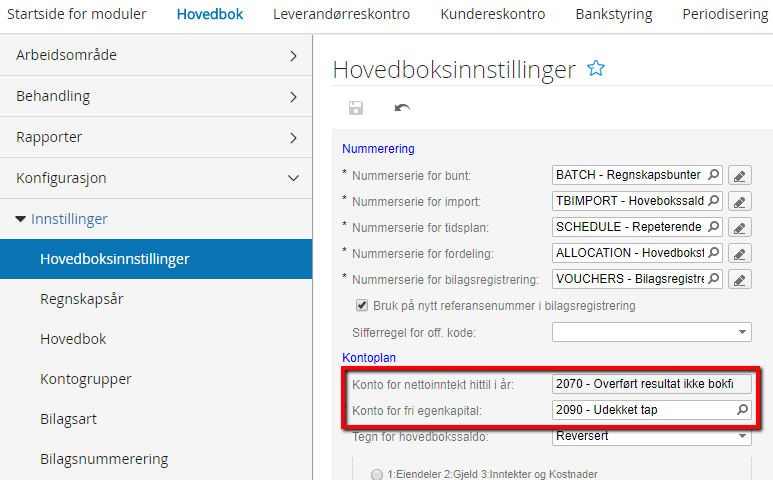Edit the ALLOCATION number series with pencil
Image resolution: width=773 pixels, height=480 pixels.
pyautogui.click(x=739, y=254)
